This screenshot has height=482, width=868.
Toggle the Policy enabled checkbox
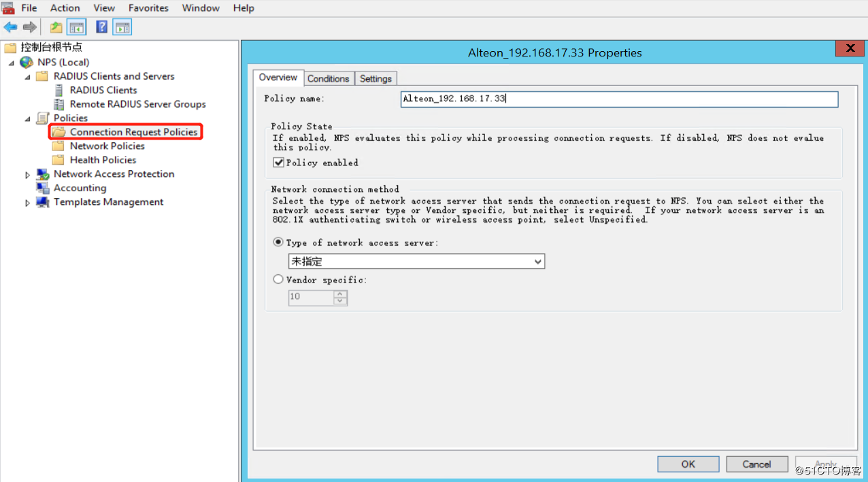click(x=278, y=163)
